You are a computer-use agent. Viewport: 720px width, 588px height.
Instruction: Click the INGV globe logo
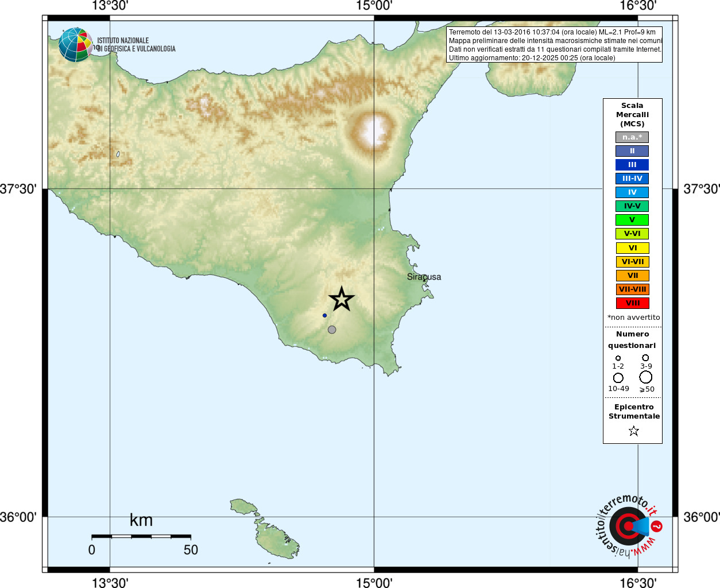coord(75,45)
